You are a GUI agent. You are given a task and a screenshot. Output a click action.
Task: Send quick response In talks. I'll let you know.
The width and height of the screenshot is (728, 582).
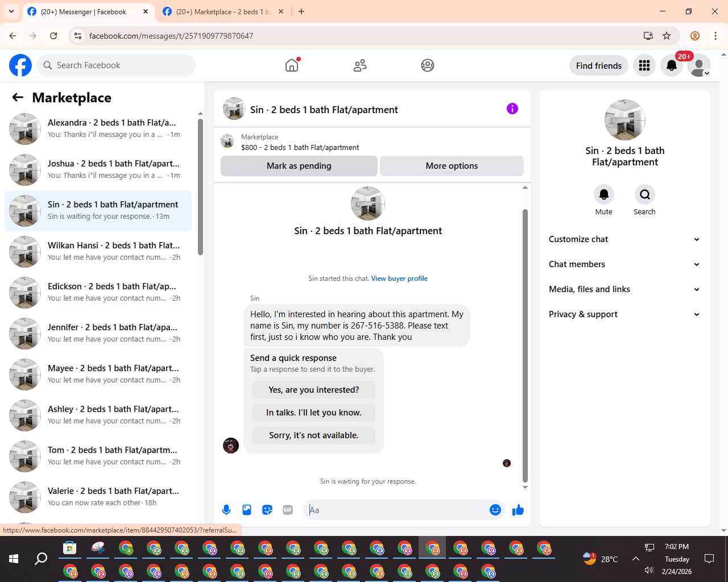(314, 413)
